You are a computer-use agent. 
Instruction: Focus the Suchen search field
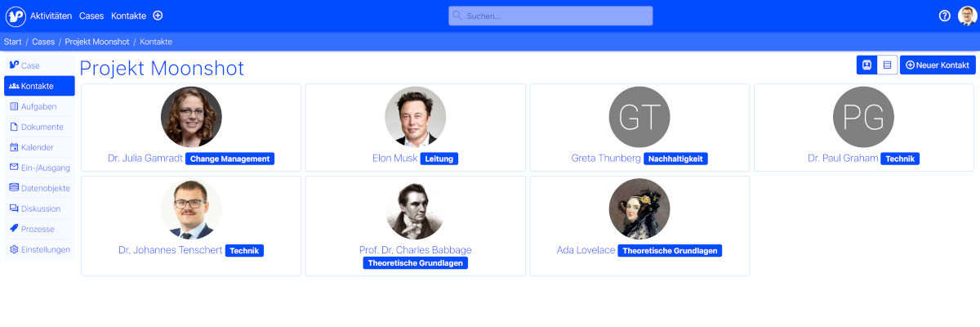550,16
